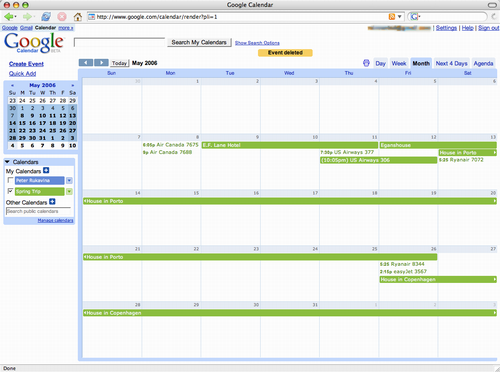Click the browser Google search field

tap(453, 17)
